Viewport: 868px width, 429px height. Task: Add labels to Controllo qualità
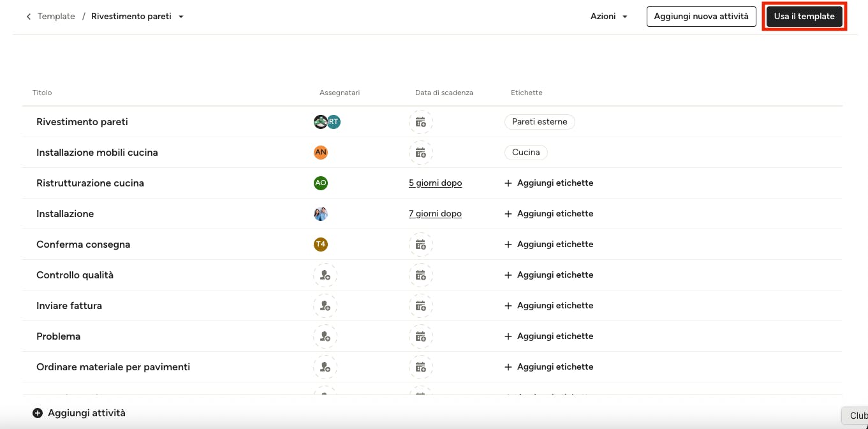(549, 275)
